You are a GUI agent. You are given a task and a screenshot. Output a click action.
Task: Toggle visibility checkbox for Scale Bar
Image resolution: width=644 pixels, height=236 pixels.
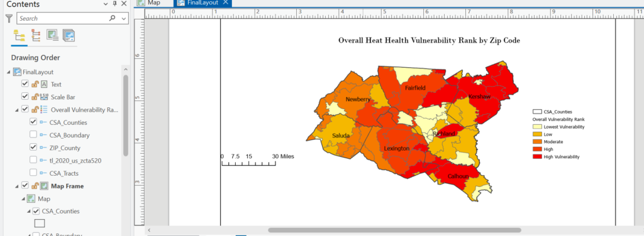click(25, 96)
